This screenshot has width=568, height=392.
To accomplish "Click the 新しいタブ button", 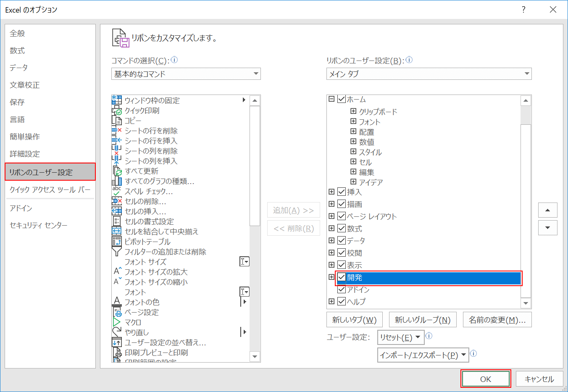I will pos(354,319).
